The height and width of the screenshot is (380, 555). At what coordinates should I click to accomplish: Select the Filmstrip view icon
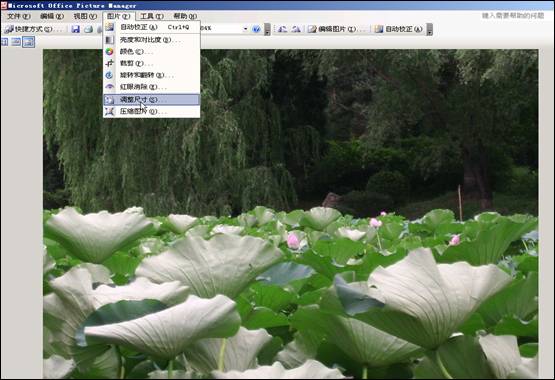(x=16, y=42)
